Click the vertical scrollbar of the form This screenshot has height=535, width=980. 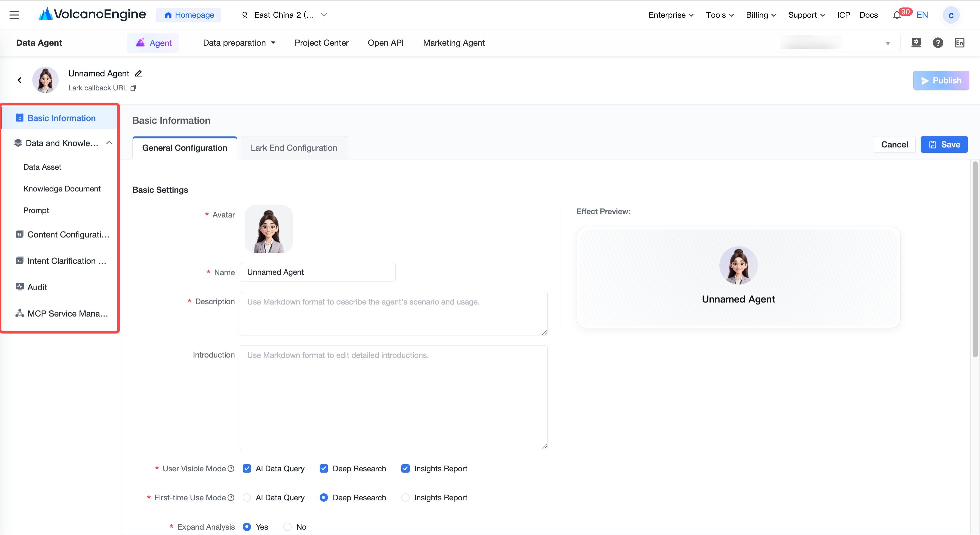975,259
